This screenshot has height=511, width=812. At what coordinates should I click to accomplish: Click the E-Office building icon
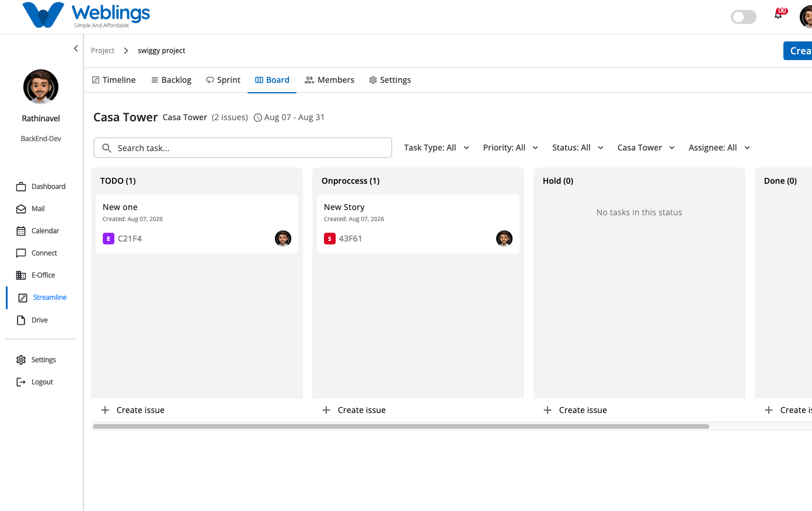[x=21, y=275]
